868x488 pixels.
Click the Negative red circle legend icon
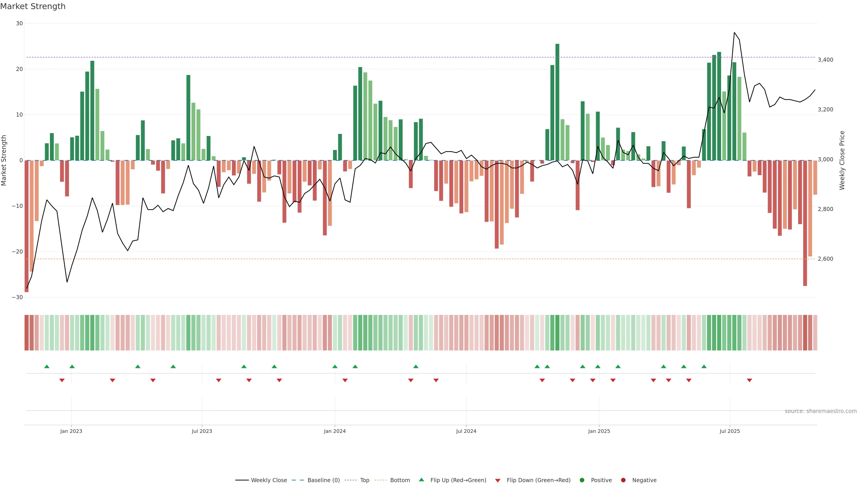(x=623, y=480)
